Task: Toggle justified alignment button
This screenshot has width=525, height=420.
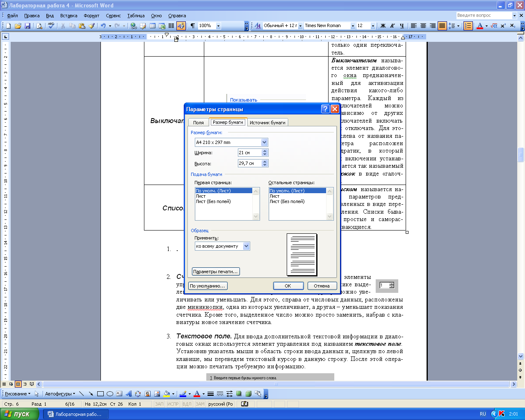Action: 442,26
